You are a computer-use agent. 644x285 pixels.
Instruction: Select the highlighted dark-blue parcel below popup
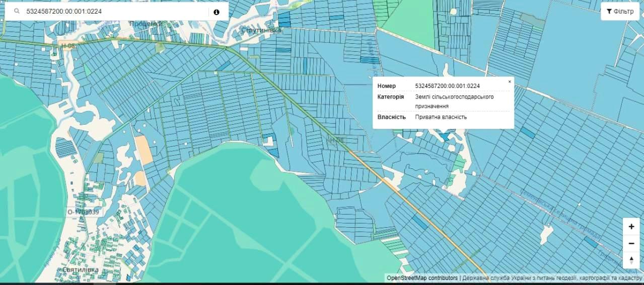pos(444,136)
